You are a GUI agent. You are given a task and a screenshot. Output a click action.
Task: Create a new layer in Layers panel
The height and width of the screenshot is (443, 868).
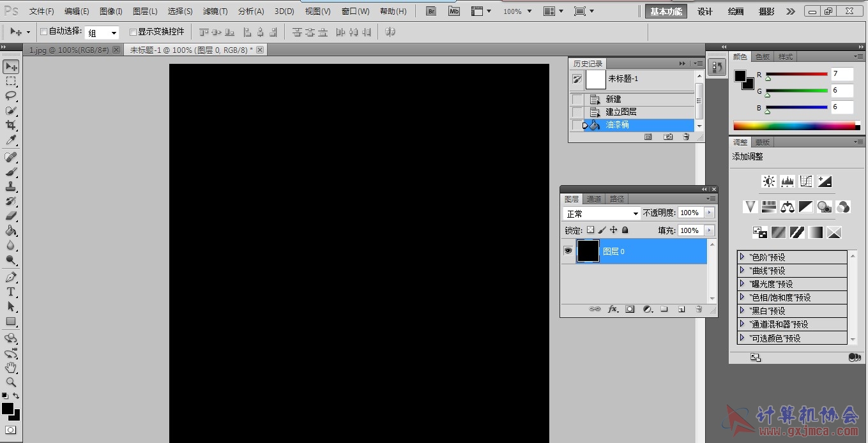tap(681, 309)
